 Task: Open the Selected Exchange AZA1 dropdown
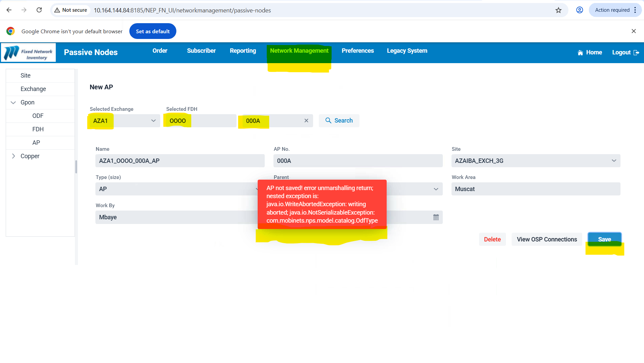coord(153,121)
